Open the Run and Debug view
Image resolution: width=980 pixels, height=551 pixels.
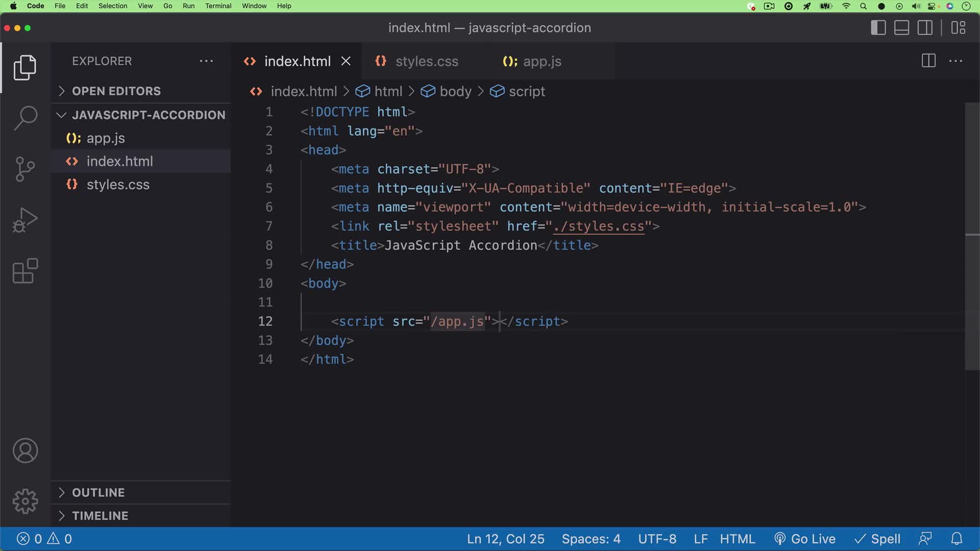(x=24, y=219)
